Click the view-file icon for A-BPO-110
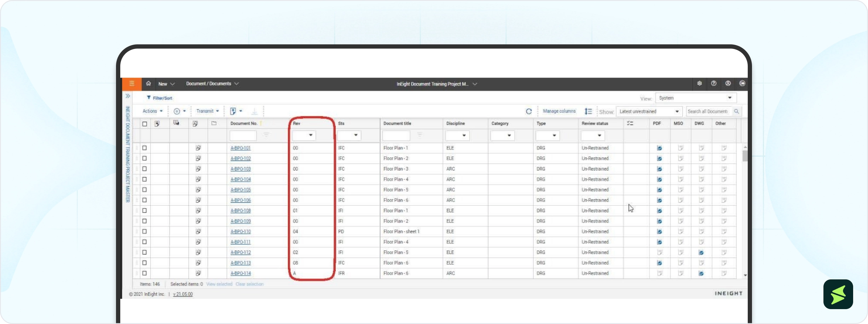The image size is (868, 324). point(198,232)
